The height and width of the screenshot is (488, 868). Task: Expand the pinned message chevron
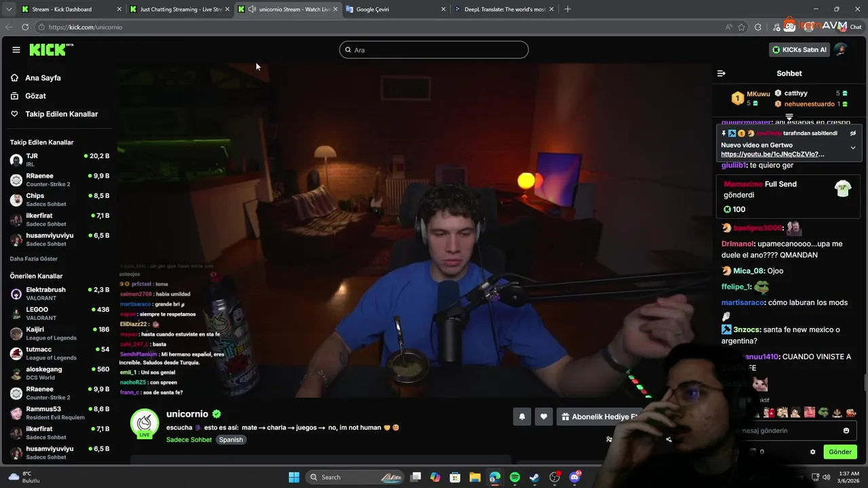point(853,148)
